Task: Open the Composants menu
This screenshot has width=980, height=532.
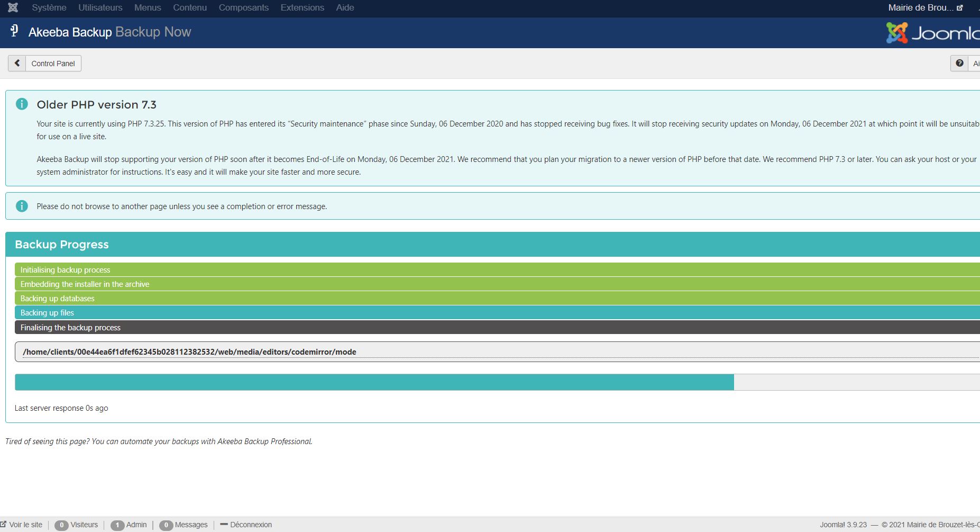Action: point(244,7)
